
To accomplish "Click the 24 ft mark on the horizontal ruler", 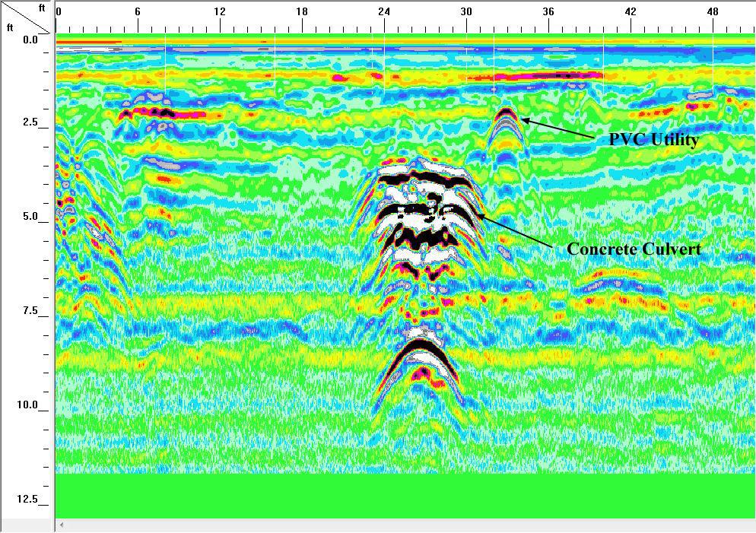I will 384,11.
